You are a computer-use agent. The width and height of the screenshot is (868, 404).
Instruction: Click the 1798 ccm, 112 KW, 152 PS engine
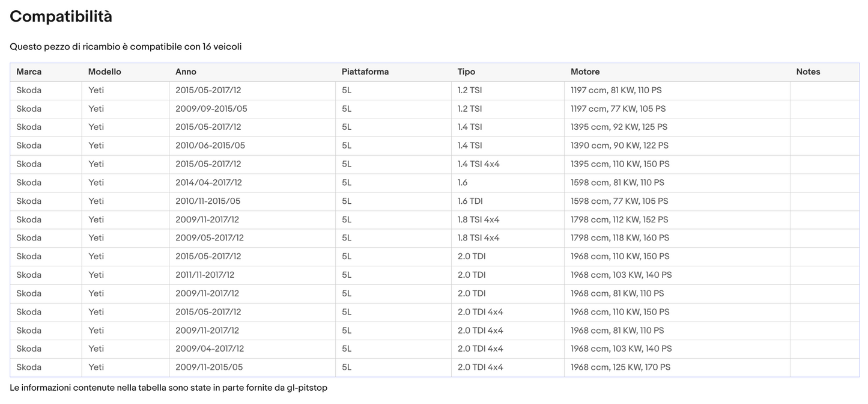tap(619, 220)
